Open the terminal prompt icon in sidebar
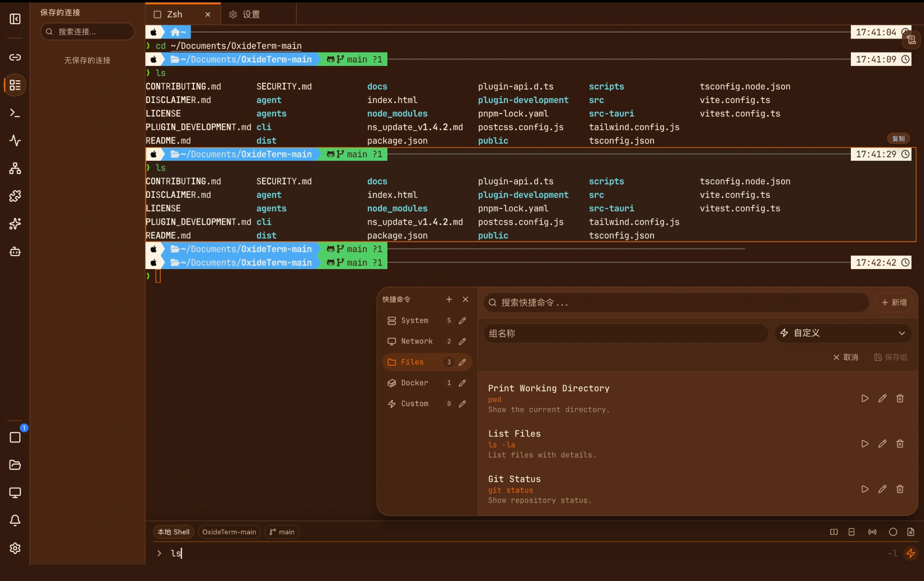The image size is (924, 581). (x=15, y=113)
